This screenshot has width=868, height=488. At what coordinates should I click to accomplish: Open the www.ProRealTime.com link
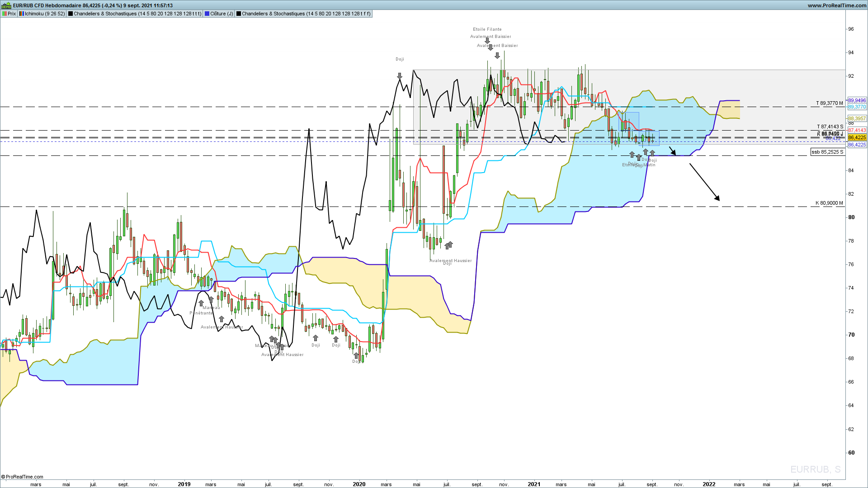coord(837,5)
